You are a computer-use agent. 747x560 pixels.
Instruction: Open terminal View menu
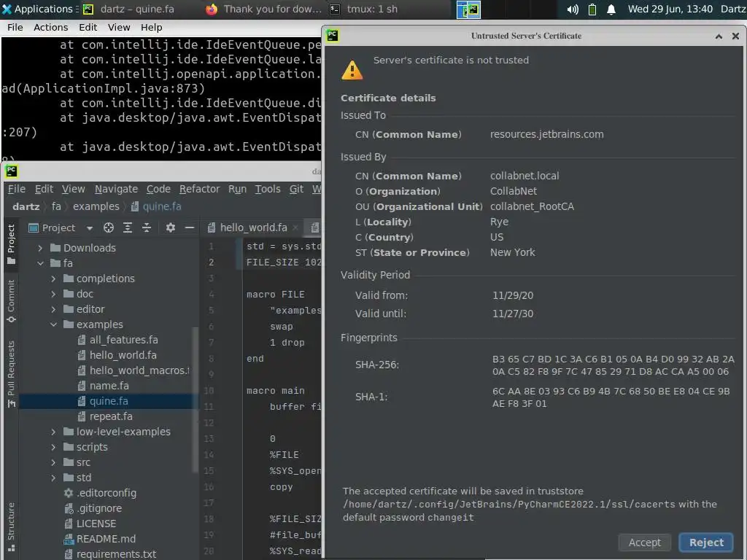tap(119, 28)
